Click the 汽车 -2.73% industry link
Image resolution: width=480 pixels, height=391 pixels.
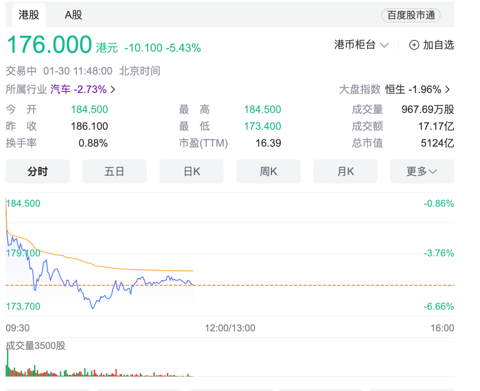tap(78, 89)
